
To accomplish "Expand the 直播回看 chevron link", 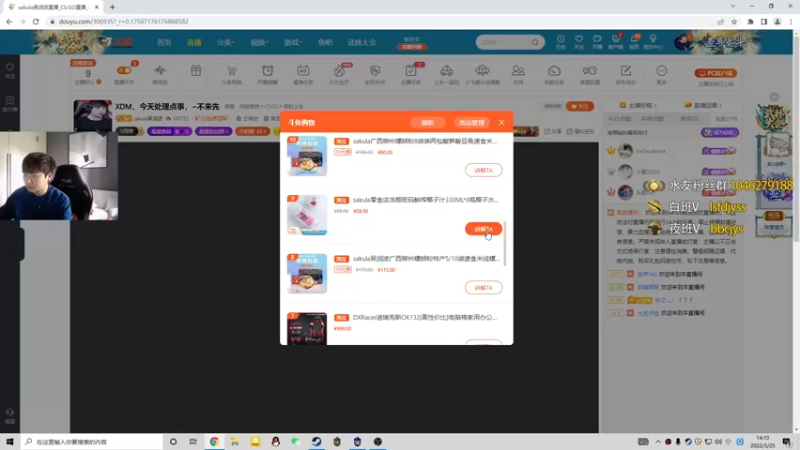I will pyautogui.click(x=703, y=105).
